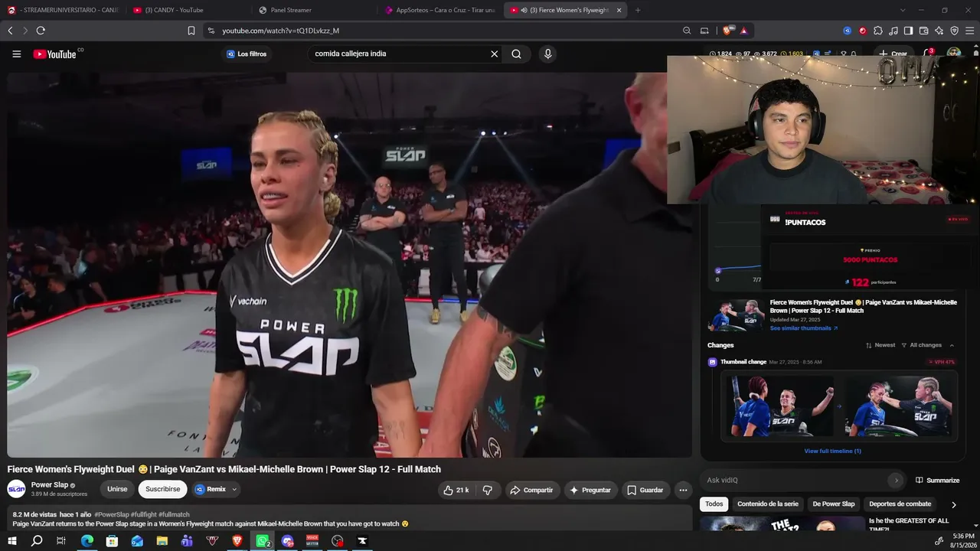
Task: Dislike the video with thumbs down
Action: pos(487,490)
